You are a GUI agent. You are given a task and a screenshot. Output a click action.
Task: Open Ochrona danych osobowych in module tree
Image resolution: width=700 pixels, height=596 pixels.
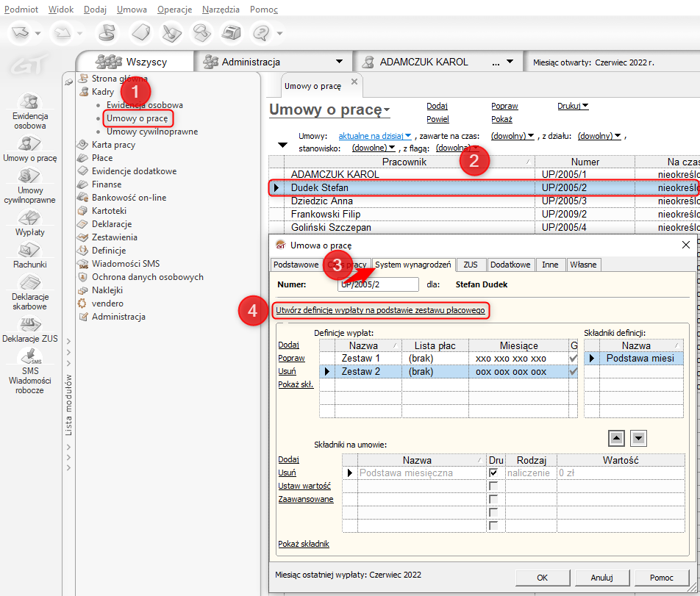tap(147, 277)
